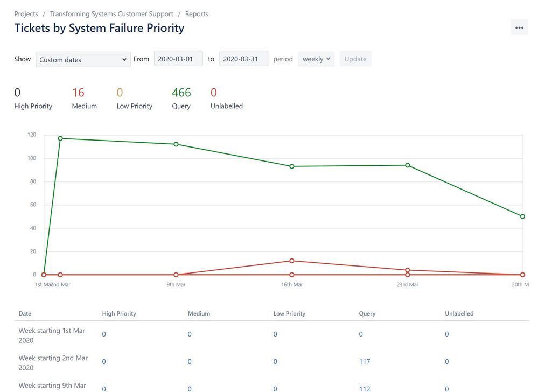Click Week starting 2nd Mar 2020 row label
538x392 pixels.
click(x=53, y=363)
